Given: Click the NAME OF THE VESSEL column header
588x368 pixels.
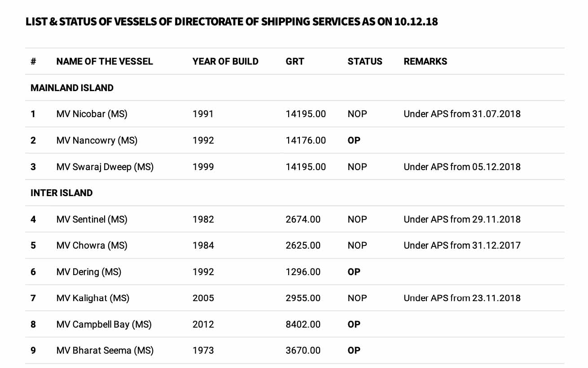Looking at the screenshot, I should (x=105, y=61).
